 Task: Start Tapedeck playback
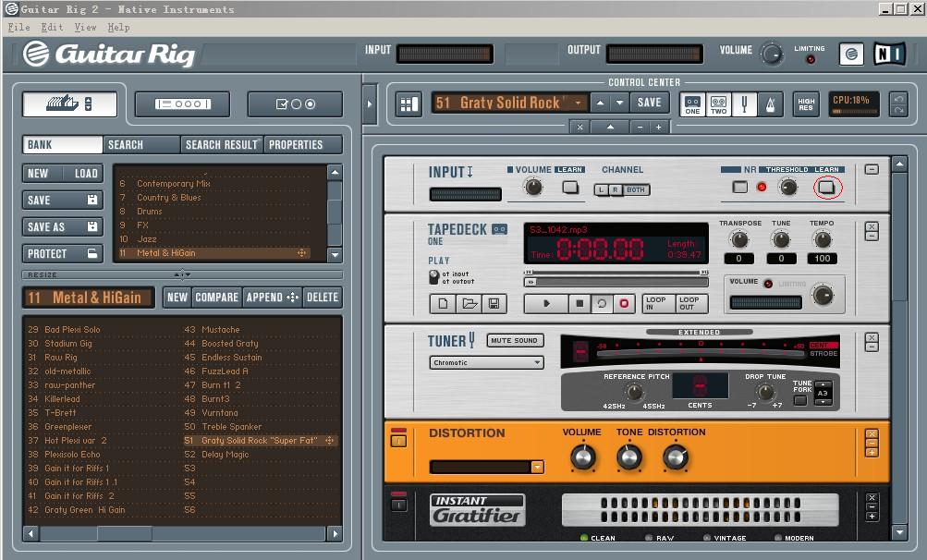click(546, 303)
